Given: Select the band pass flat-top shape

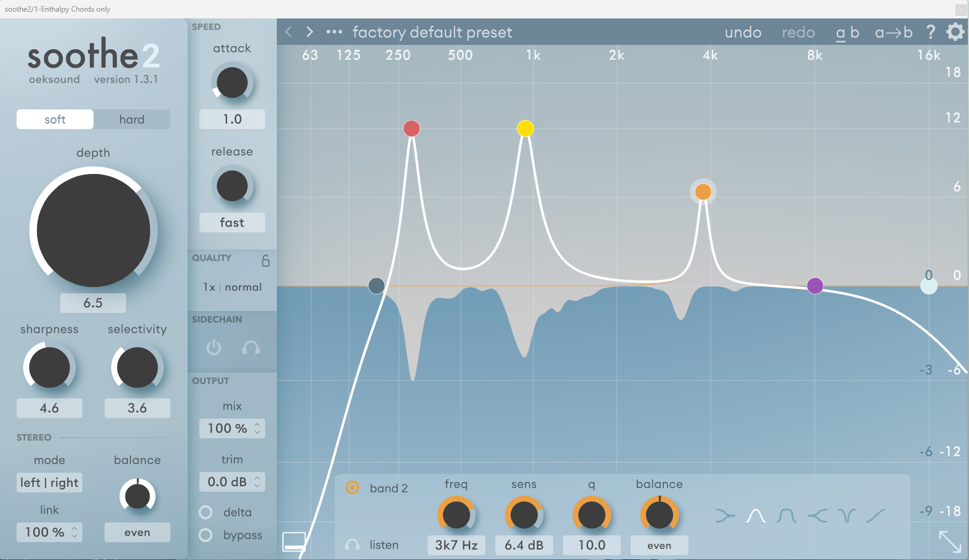Looking at the screenshot, I should (786, 515).
